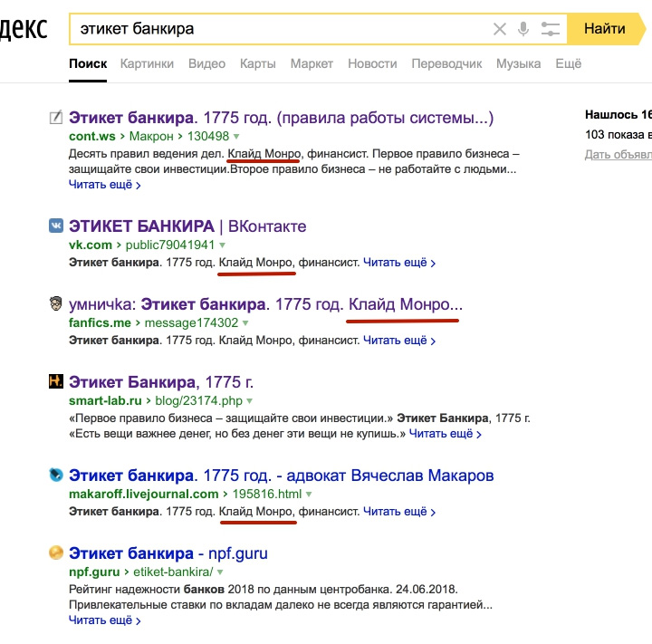Viewport: 652px width, 644px height.
Task: Click the 130498 breadcrumb link
Action: [x=208, y=136]
